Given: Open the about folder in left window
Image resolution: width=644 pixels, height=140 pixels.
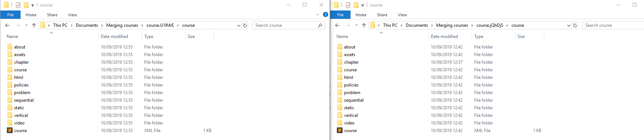Looking at the screenshot, I should 20,47.
